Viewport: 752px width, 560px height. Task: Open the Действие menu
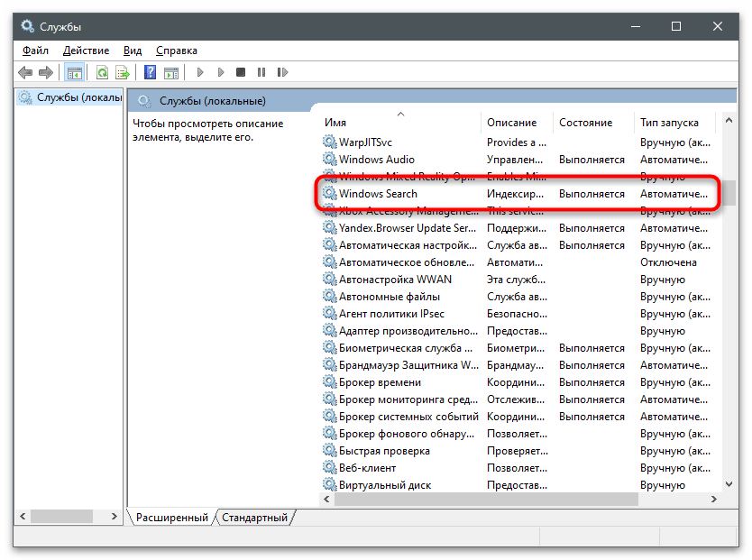click(x=87, y=50)
